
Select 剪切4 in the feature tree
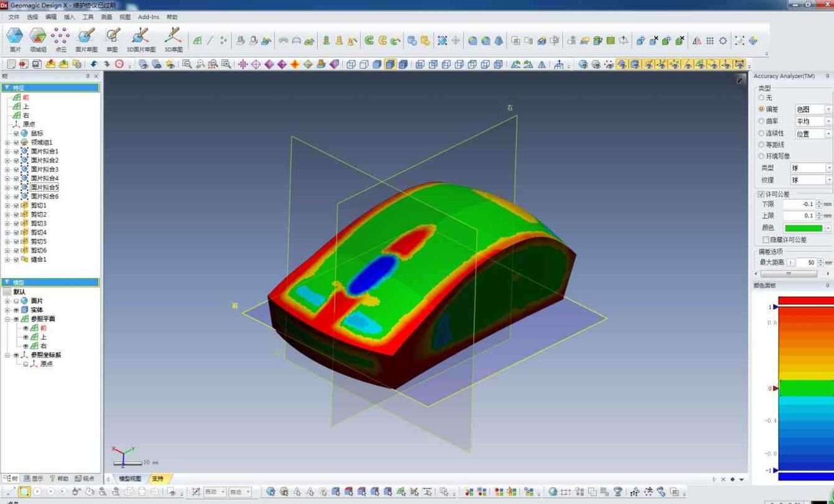click(x=39, y=232)
